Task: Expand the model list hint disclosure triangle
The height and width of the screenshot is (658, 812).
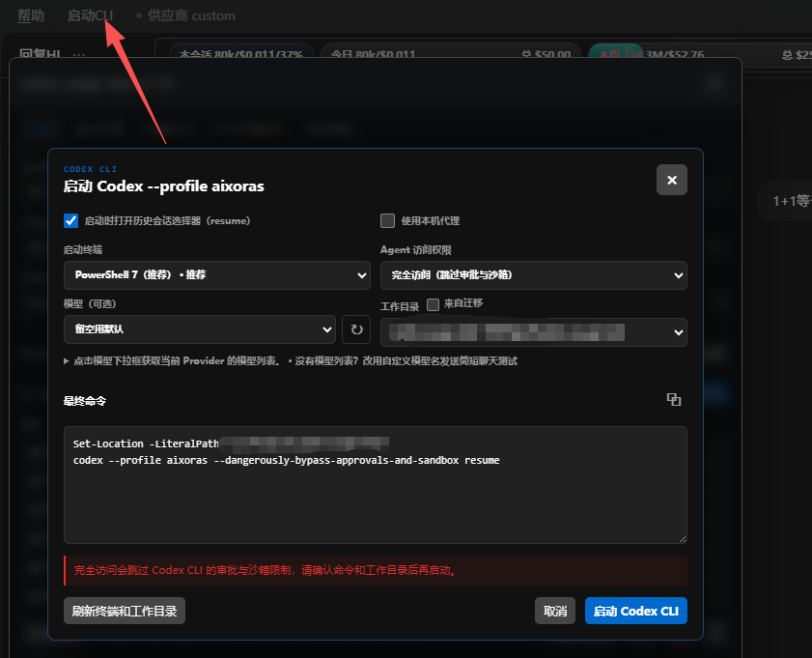Action: click(x=67, y=361)
